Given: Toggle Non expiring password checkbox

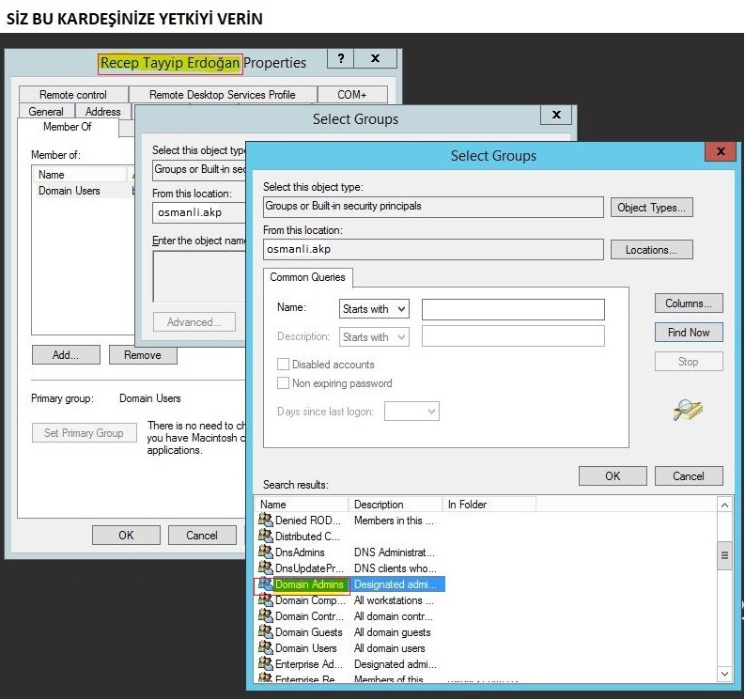Looking at the screenshot, I should click(283, 383).
